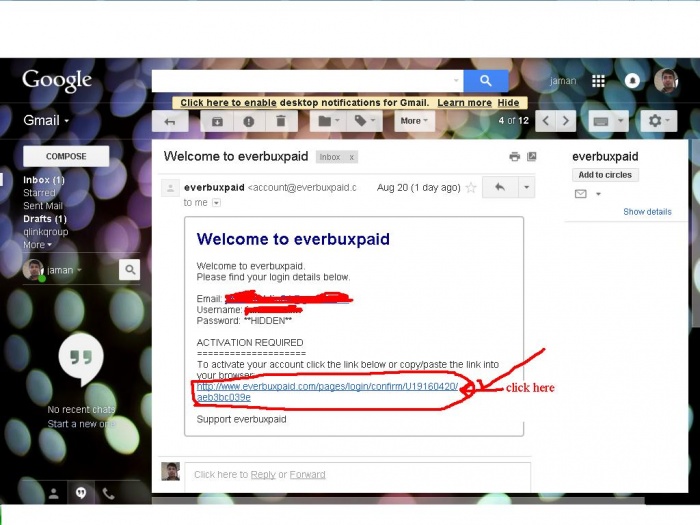Click Show details link

pyautogui.click(x=647, y=212)
